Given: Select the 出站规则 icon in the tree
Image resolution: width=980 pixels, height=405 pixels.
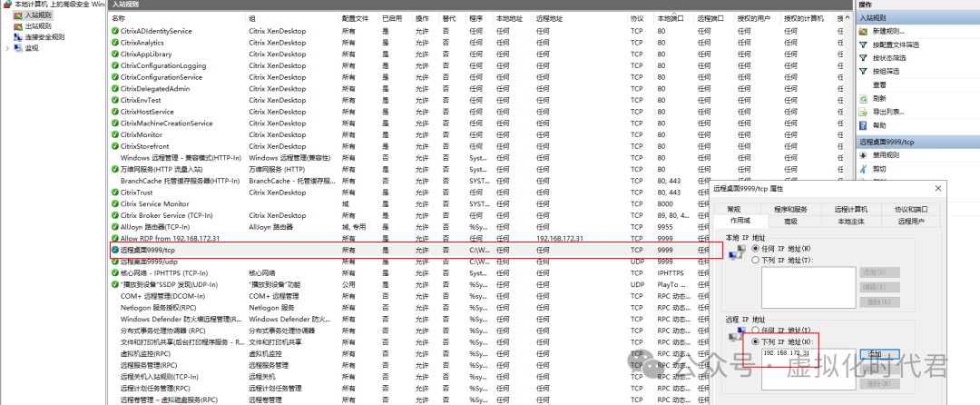Looking at the screenshot, I should tap(18, 26).
